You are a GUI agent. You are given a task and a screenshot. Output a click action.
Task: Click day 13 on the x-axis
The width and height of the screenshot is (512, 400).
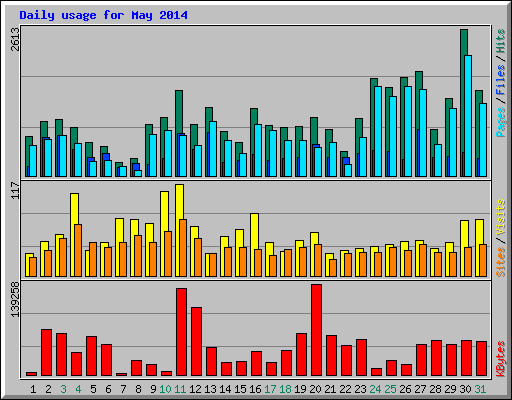click(x=210, y=389)
